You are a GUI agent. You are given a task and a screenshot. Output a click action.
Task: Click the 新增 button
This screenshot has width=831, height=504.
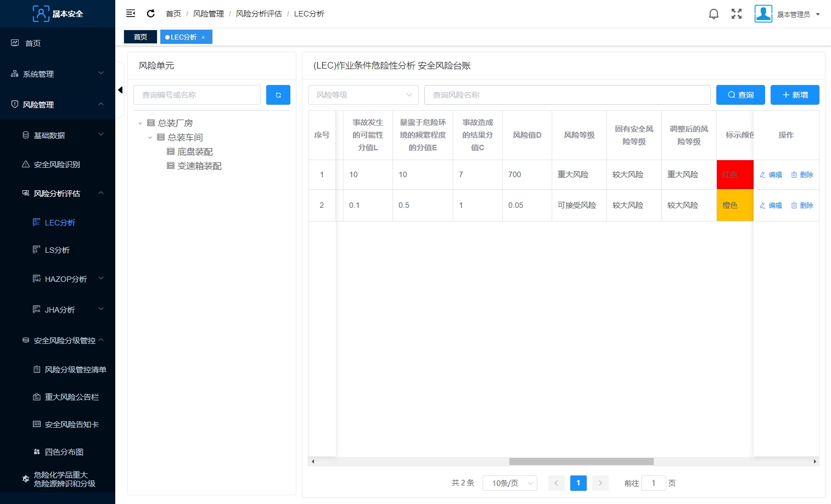[794, 95]
